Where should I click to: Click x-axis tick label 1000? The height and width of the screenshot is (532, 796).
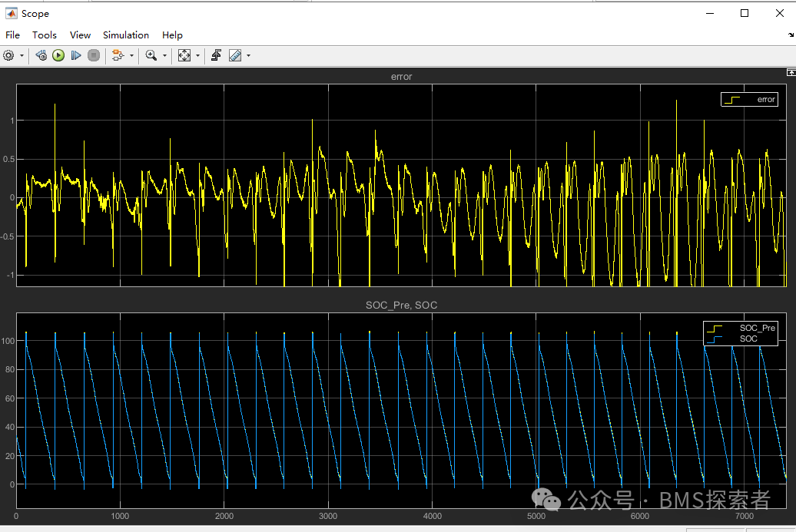(x=120, y=517)
